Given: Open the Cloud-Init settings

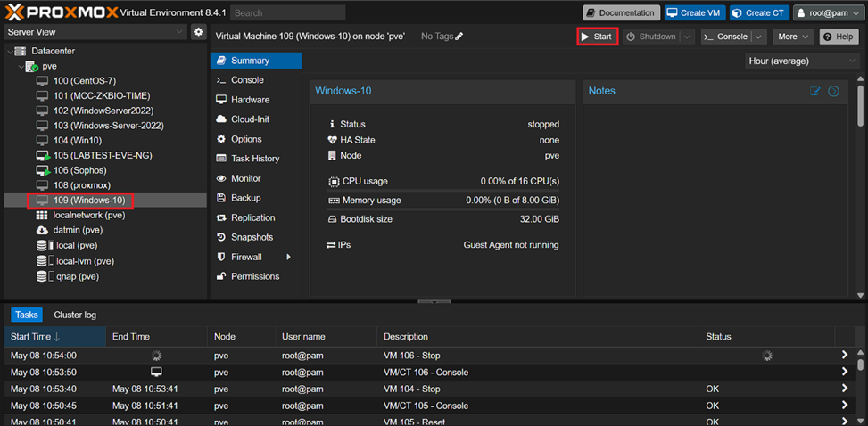Looking at the screenshot, I should (x=250, y=119).
